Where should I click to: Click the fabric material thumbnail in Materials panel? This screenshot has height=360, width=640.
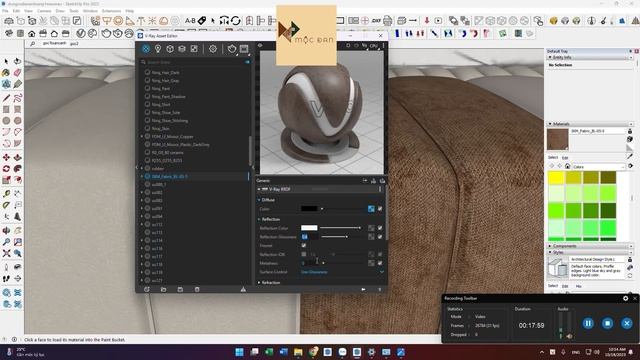(558, 139)
